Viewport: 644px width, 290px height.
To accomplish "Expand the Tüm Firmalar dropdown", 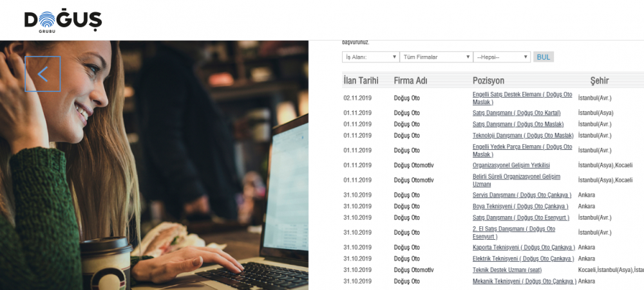I will 436,57.
